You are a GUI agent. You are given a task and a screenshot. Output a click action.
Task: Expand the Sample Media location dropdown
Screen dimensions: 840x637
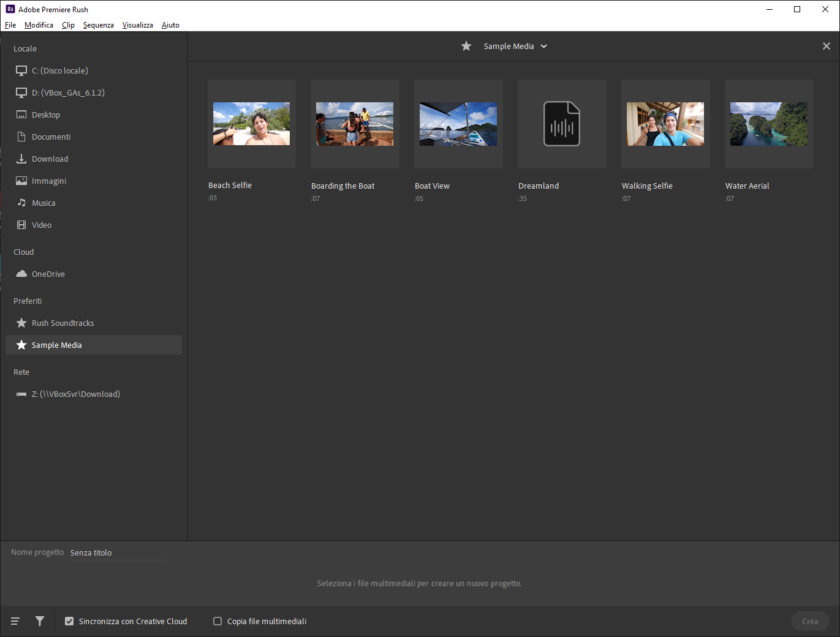click(x=544, y=46)
